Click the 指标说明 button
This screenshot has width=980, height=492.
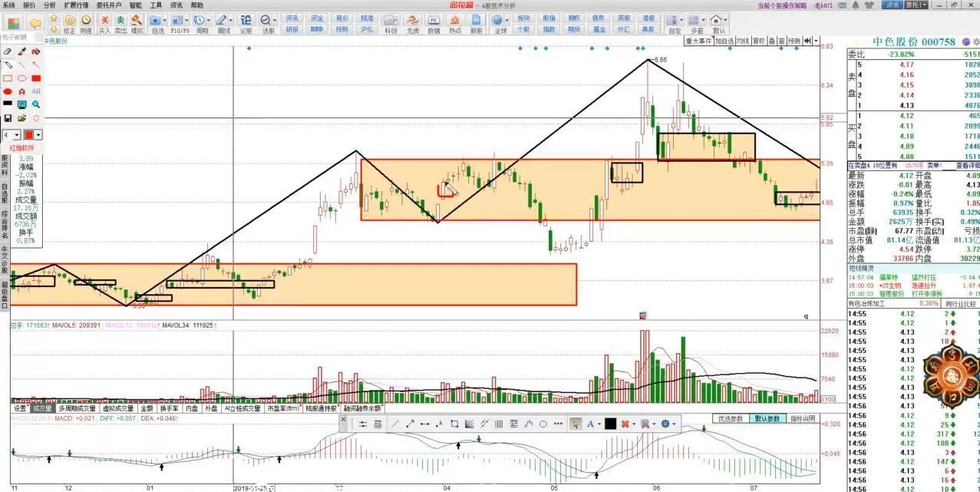tap(801, 418)
